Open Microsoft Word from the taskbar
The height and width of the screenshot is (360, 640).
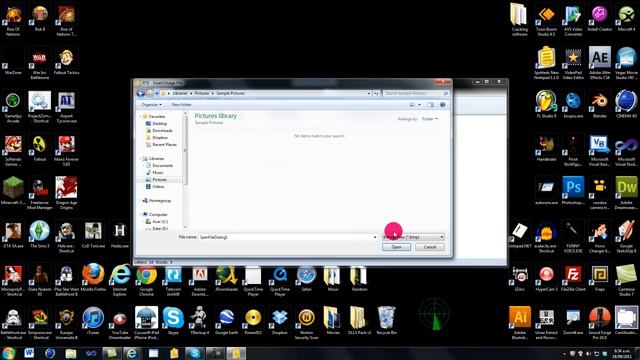29,353
